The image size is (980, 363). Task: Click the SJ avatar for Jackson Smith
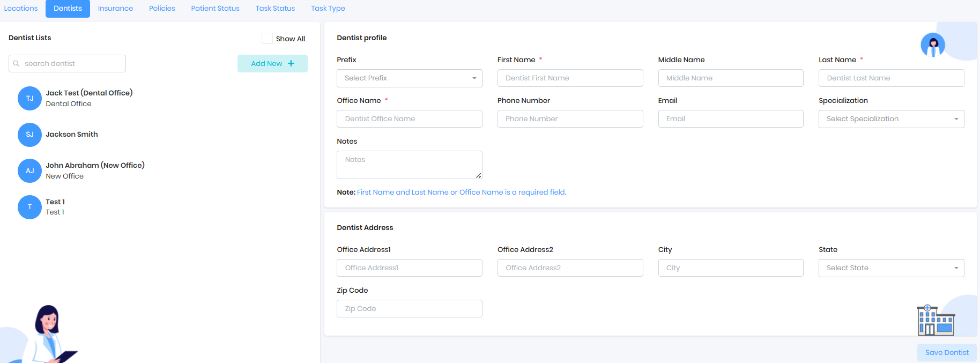29,135
